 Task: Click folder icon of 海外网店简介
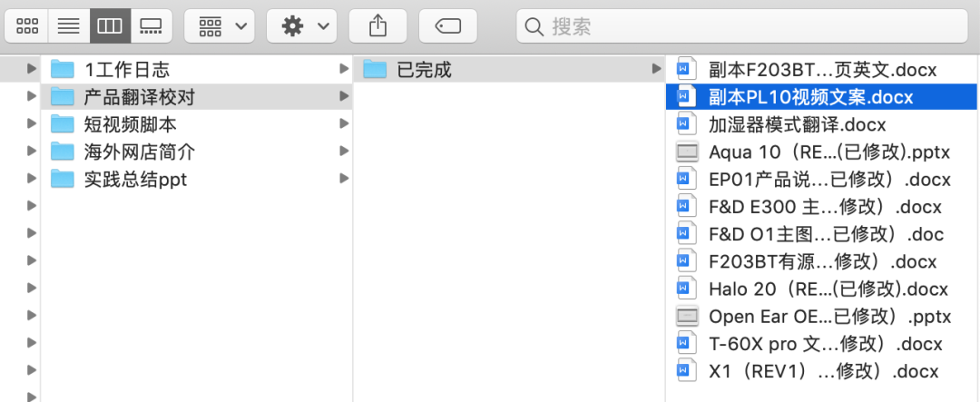click(63, 152)
